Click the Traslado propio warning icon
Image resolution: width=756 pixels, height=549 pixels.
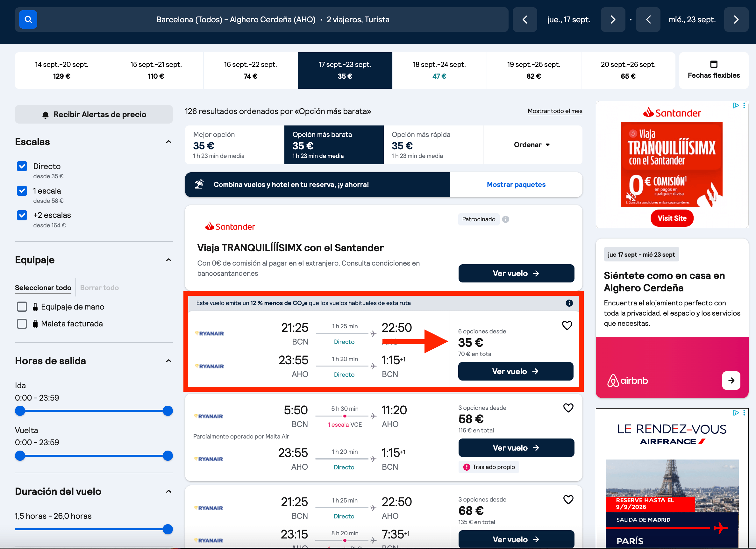click(x=467, y=467)
